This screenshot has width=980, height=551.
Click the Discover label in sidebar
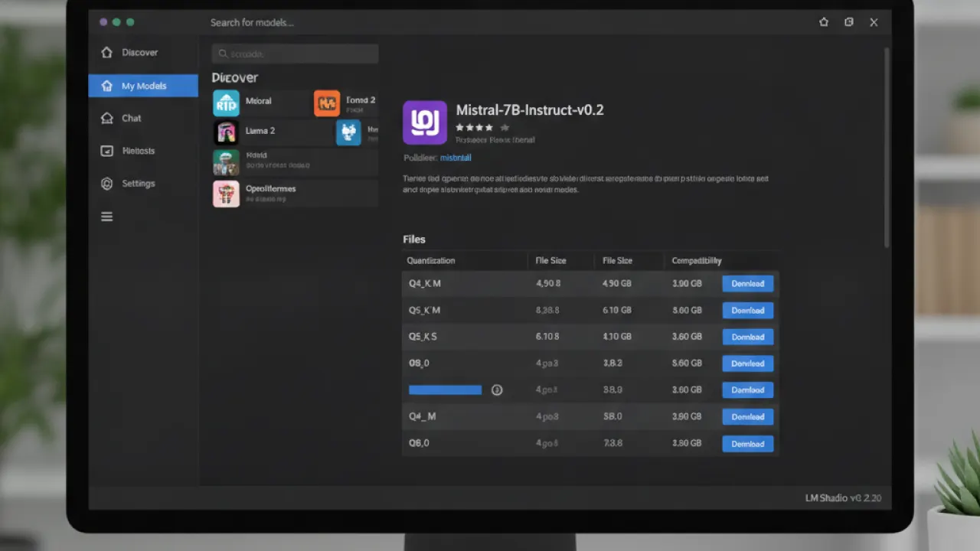click(x=140, y=53)
